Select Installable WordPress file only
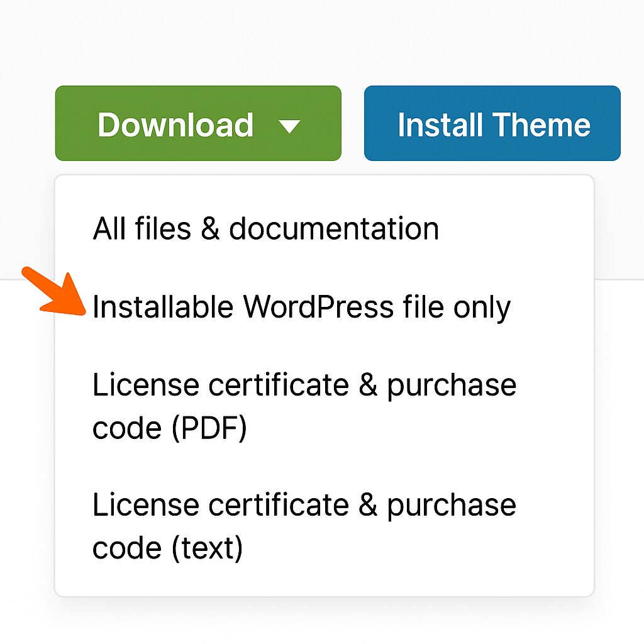 tap(301, 307)
